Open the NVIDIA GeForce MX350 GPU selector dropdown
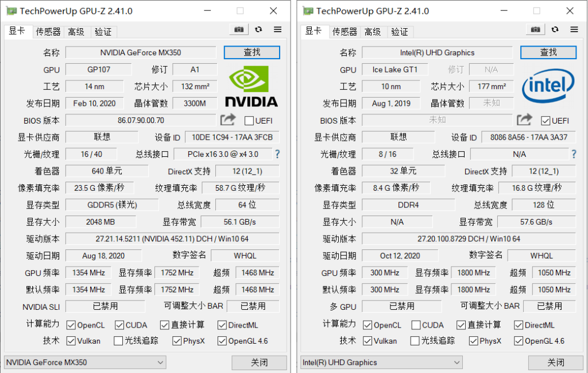This screenshot has height=373, width=588. point(85,363)
